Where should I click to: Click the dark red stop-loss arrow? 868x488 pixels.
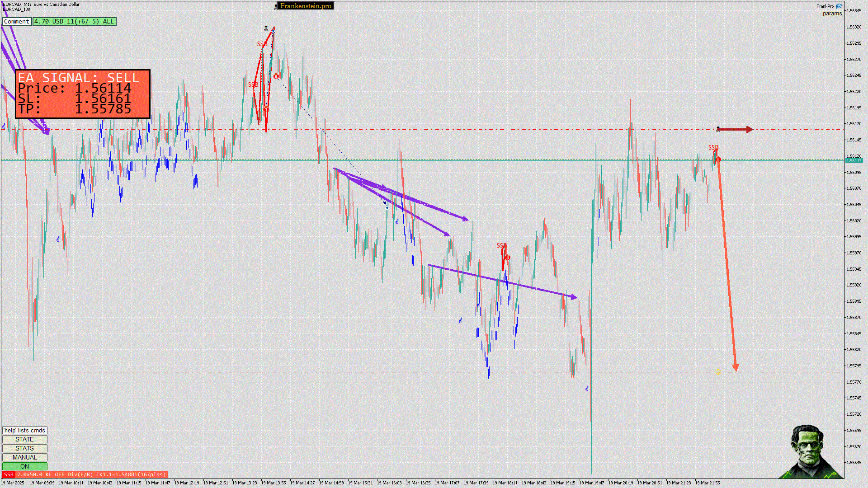coord(736,130)
